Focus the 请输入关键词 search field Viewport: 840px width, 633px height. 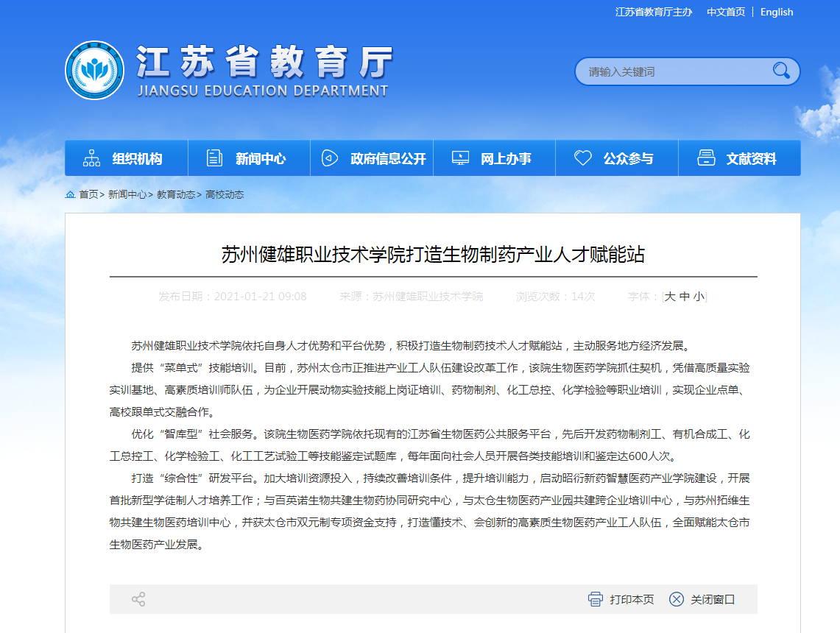click(x=670, y=71)
